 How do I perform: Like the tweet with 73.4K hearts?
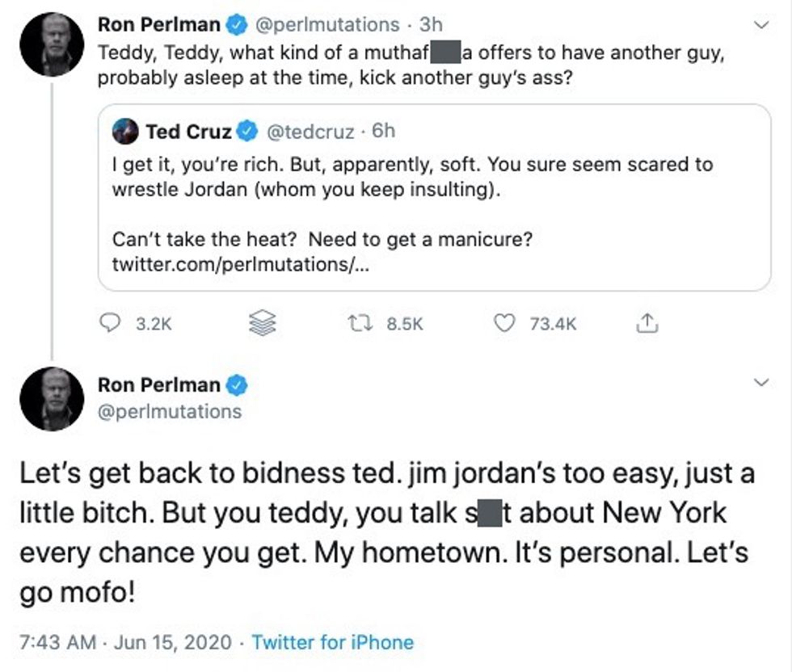[x=503, y=323]
